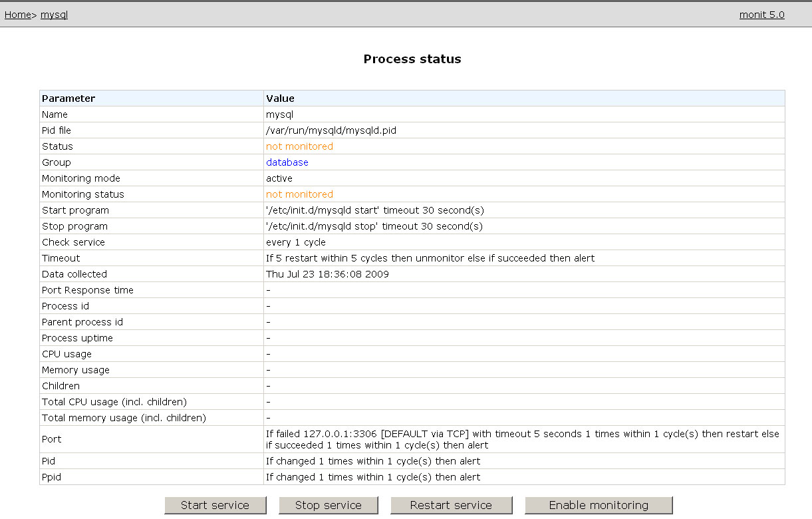Click the Enable monitoring button
This screenshot has height=519, width=812.
point(598,505)
